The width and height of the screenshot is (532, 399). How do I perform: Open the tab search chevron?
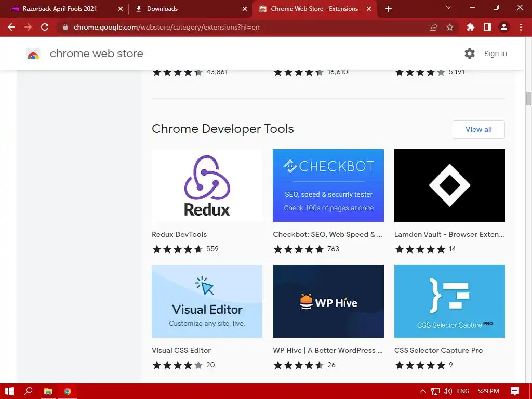[448, 7]
